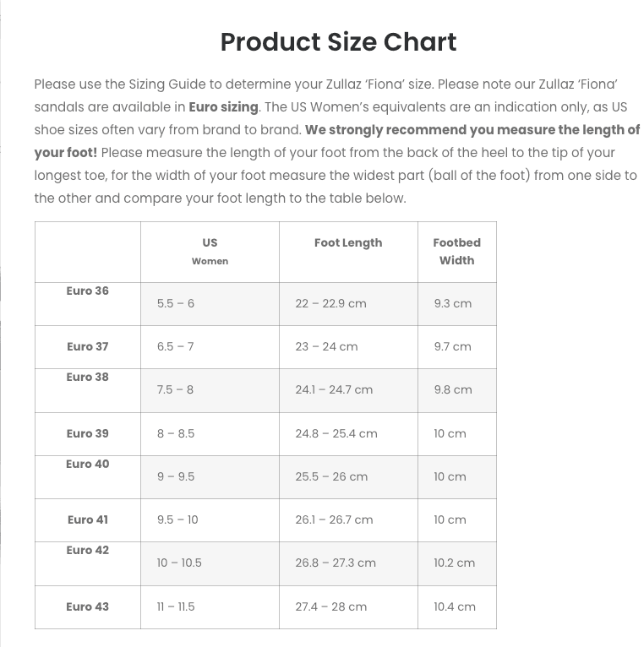
Task: Click the Euro 37 size label
Action: click(88, 346)
